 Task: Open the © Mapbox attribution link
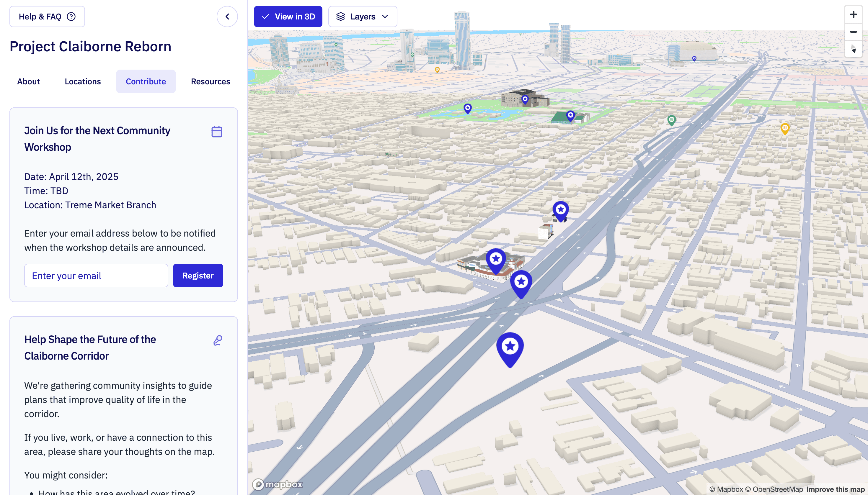coord(726,489)
